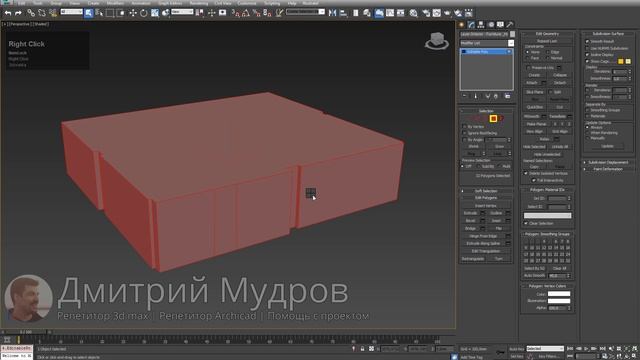Click the Undo arrow in the toolbar
This screenshot has width=640, height=360.
click(8, 13)
